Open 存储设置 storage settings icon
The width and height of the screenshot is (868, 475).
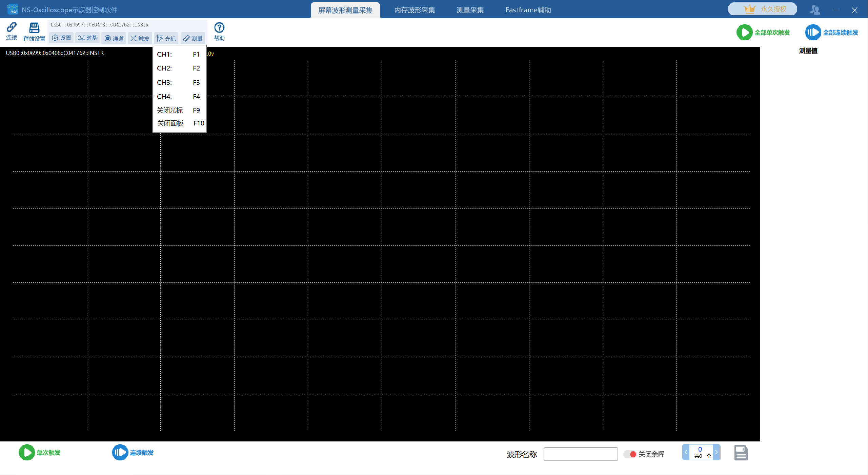[x=34, y=28]
